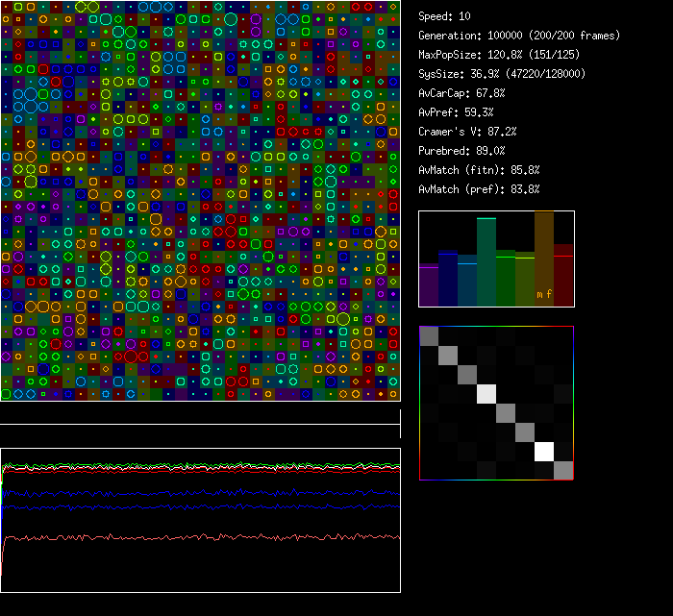
Task: Click the lowest red line in time-series graph
Action: pyautogui.click(x=192, y=537)
